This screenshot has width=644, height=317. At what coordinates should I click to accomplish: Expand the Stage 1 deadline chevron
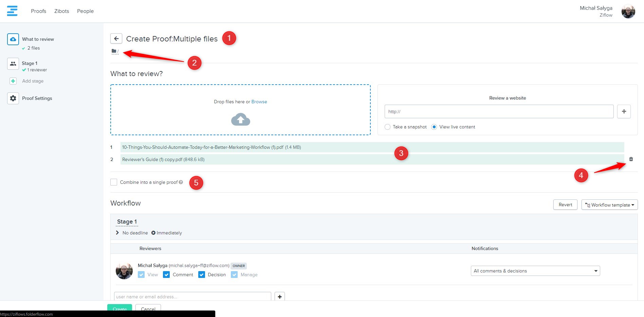(x=117, y=233)
